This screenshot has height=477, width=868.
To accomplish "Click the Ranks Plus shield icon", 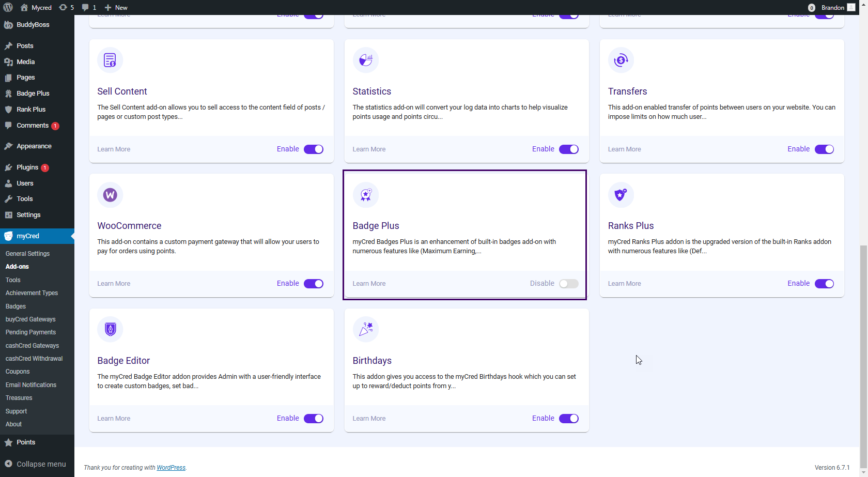I will pyautogui.click(x=621, y=195).
